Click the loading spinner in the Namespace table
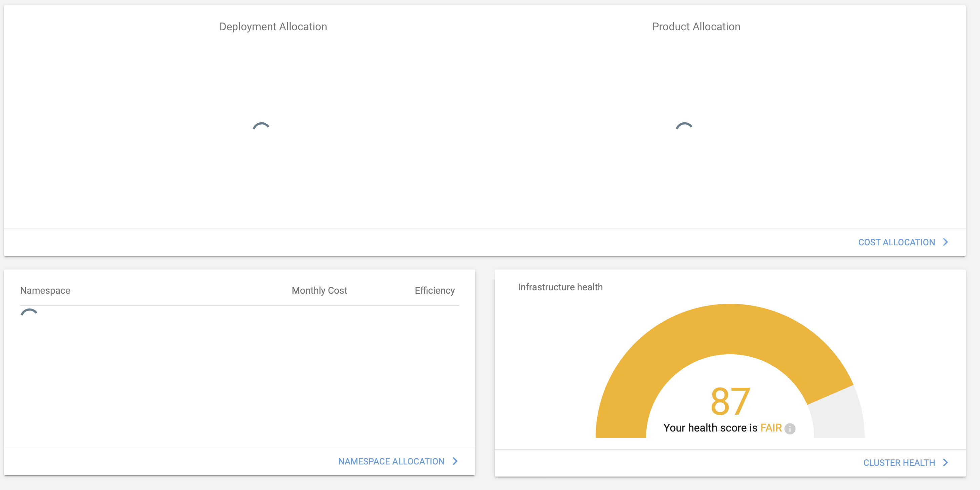 point(29,314)
